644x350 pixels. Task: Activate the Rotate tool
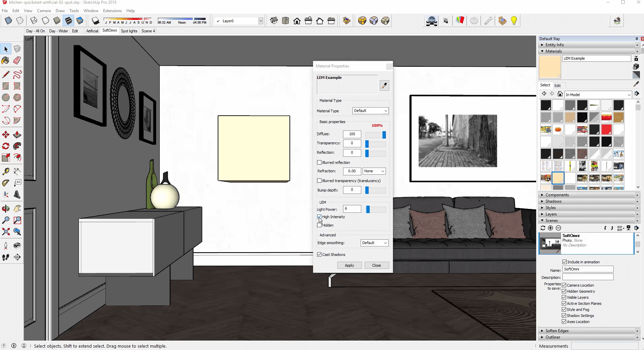6,146
